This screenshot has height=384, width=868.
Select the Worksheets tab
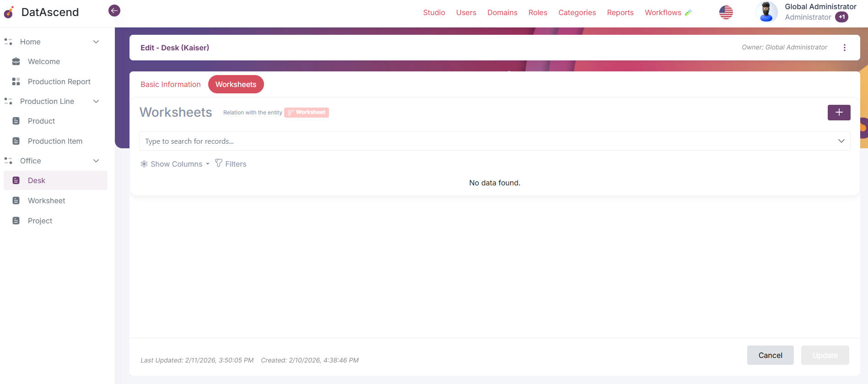point(236,84)
